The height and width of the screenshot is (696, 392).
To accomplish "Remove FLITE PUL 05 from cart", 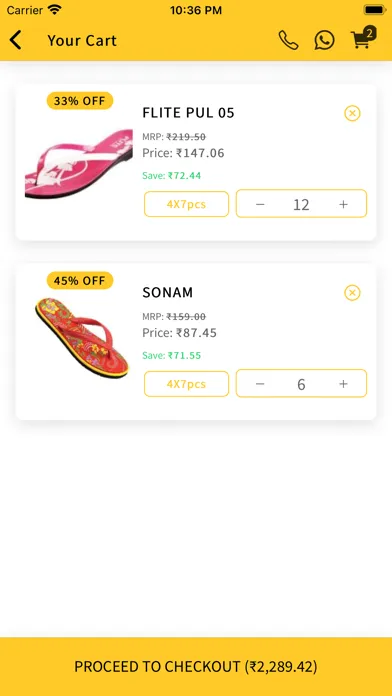I will click(352, 113).
